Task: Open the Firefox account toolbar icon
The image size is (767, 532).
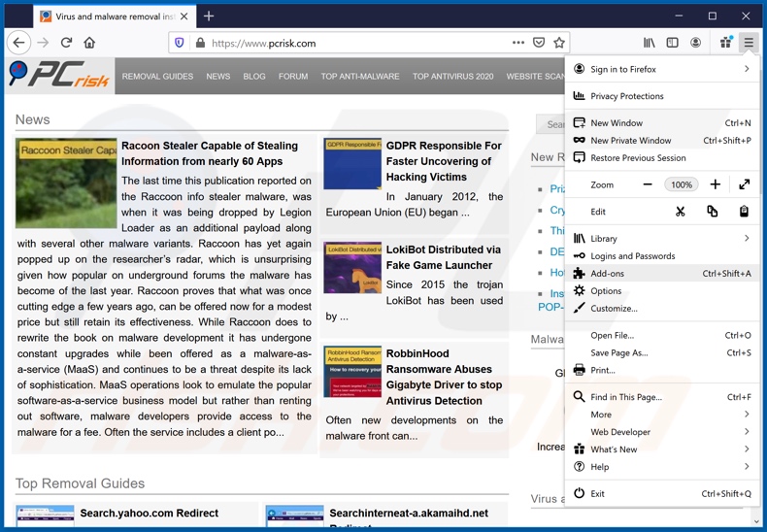Action: coord(695,43)
